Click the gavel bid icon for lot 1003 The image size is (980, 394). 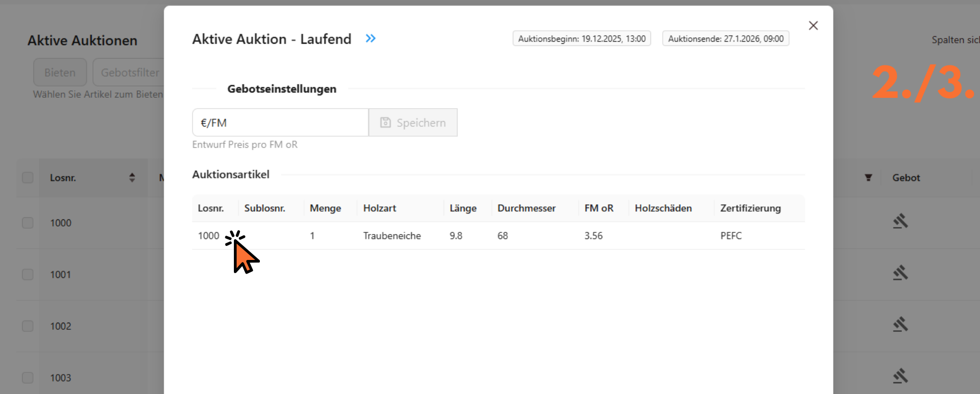coord(900,376)
